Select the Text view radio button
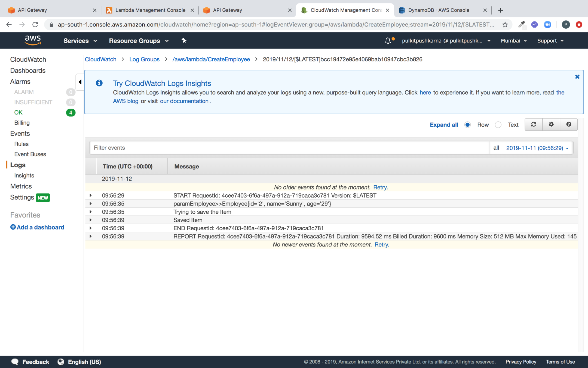588x368 pixels. click(498, 125)
